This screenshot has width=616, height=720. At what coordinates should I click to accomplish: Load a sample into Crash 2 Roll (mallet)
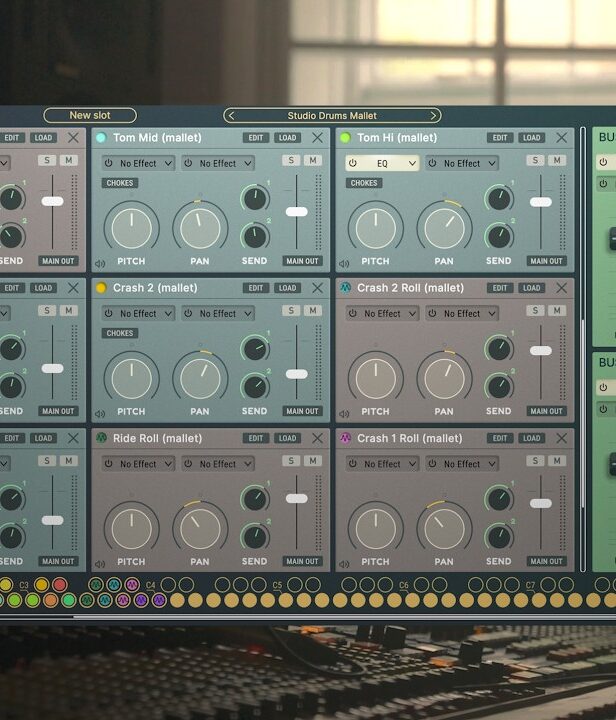[532, 288]
